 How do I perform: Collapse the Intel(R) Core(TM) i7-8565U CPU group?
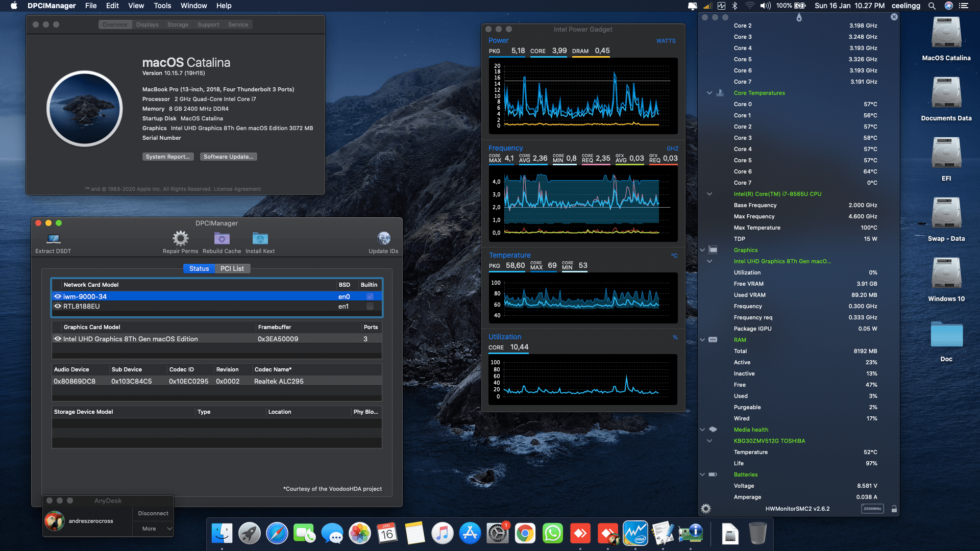point(709,194)
